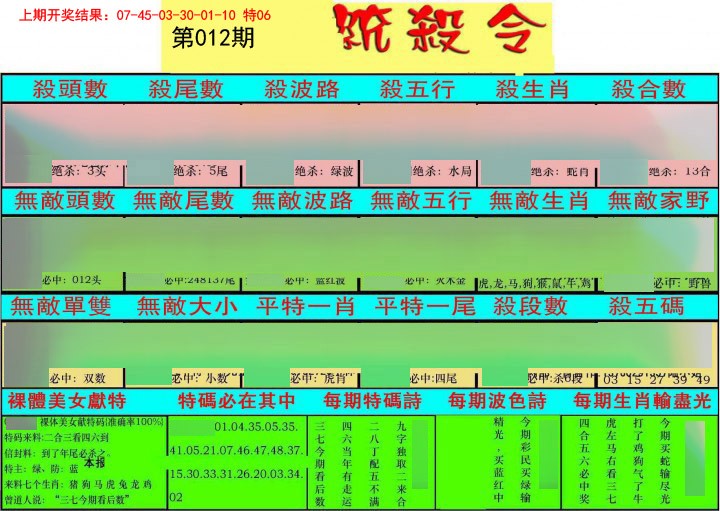This screenshot has height=511, width=720.
Task: Click the 裸體美女獻特 heading
Action: (66, 402)
